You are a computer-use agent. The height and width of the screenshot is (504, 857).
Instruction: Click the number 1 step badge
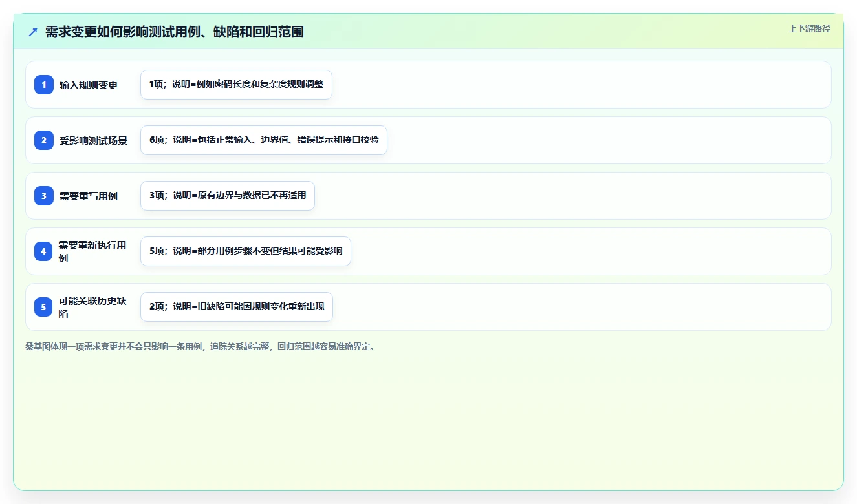click(x=44, y=85)
